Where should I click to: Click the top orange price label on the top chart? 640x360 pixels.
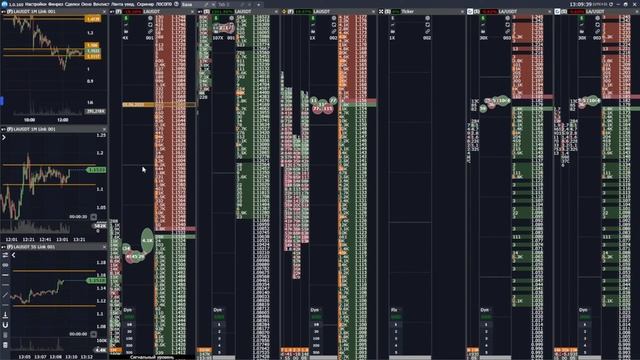(x=93, y=19)
